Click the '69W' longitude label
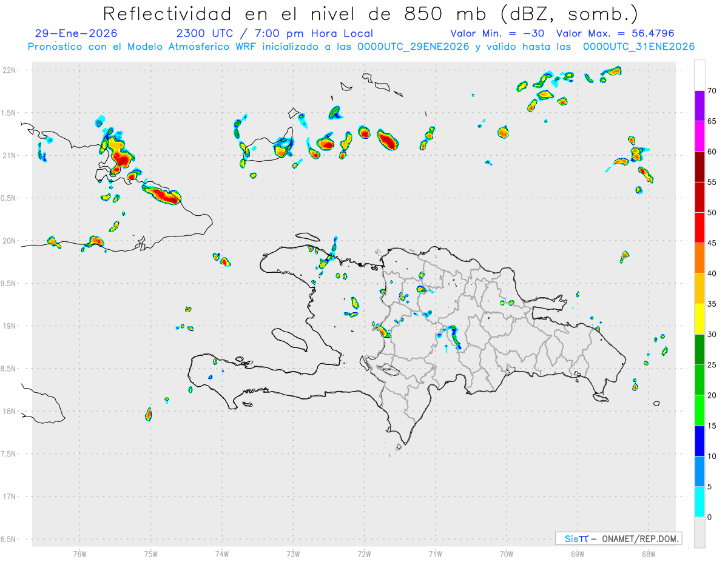The image size is (728, 562). click(x=578, y=554)
